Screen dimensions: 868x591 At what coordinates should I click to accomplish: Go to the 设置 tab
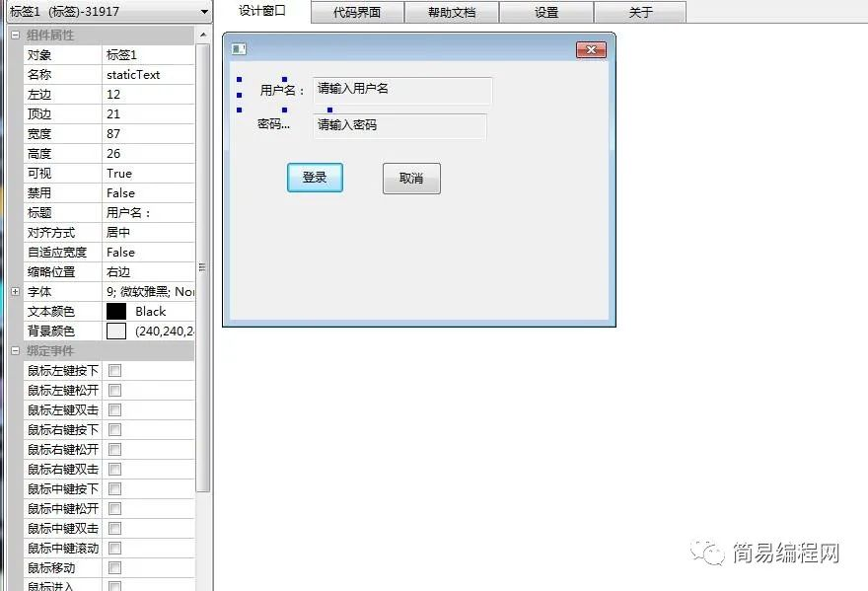(546, 12)
